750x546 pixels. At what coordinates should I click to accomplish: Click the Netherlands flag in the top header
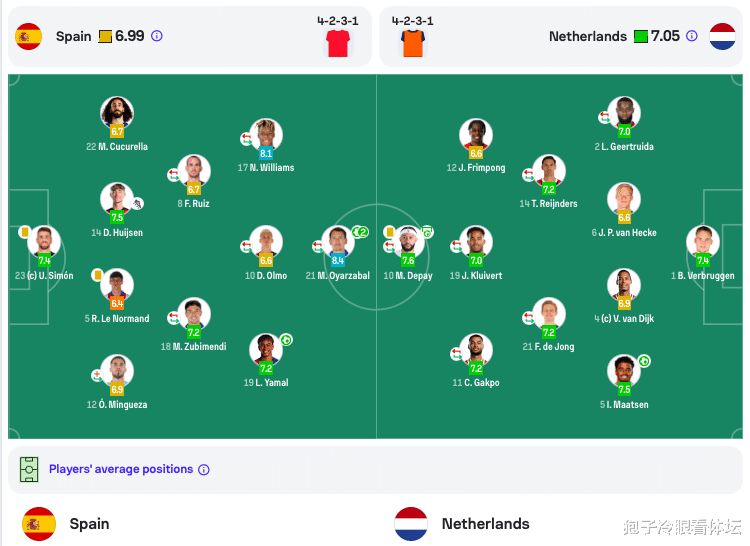tap(722, 36)
